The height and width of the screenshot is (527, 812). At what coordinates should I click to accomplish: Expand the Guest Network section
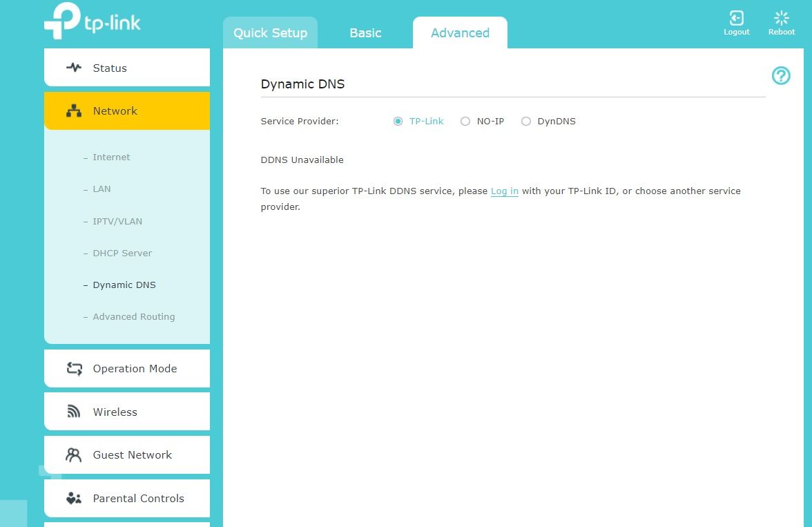(x=127, y=454)
